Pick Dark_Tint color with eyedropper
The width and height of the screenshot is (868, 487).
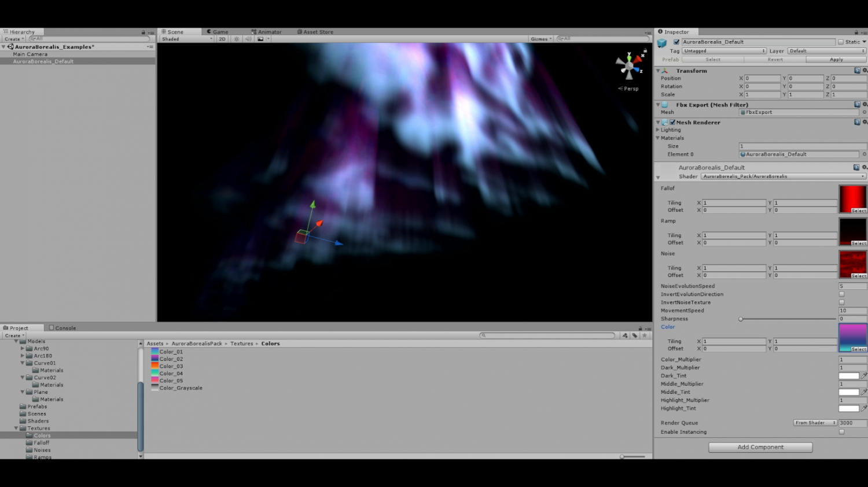(864, 375)
